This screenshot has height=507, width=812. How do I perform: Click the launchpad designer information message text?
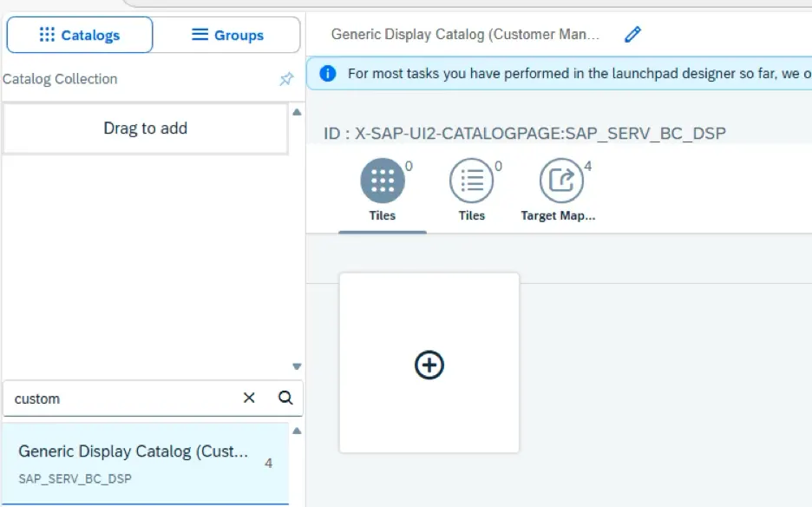[573, 74]
